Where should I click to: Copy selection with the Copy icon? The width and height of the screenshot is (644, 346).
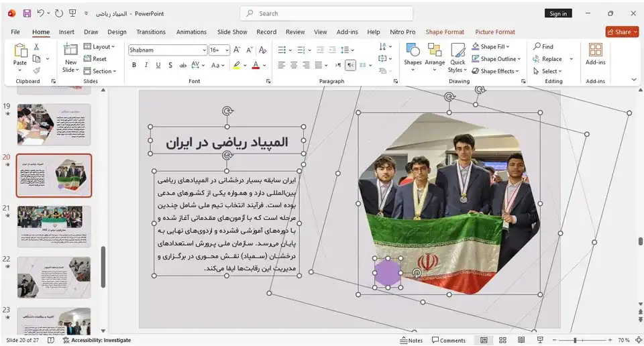pyautogui.click(x=36, y=59)
